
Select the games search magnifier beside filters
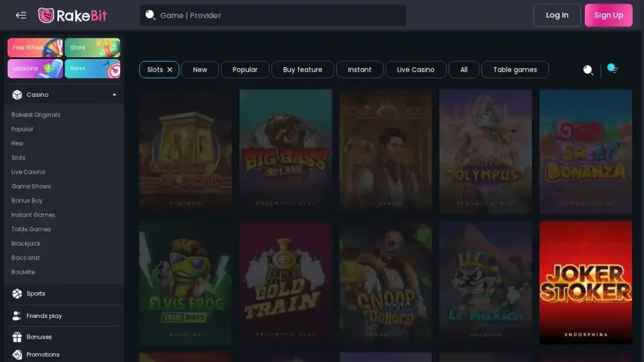[x=588, y=70]
